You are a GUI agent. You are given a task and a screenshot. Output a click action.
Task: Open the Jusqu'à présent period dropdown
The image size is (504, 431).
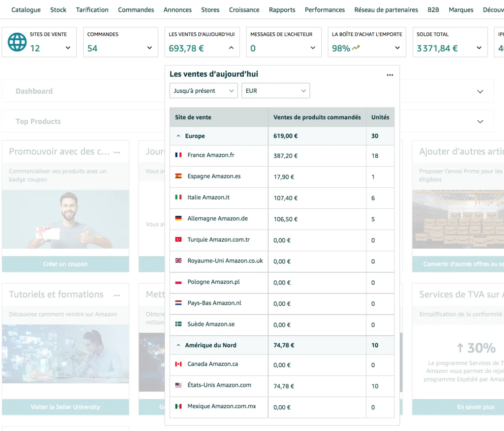click(x=204, y=91)
